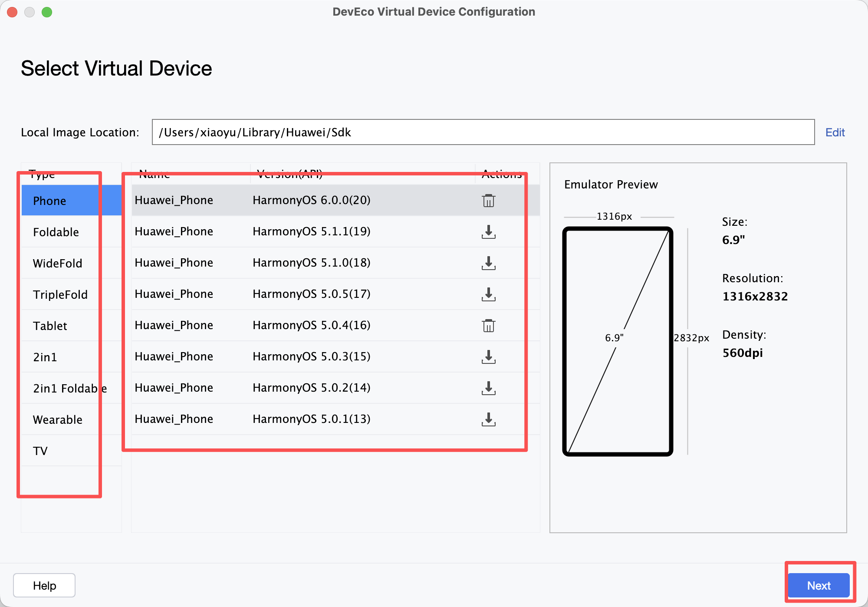
Task: Download the HarmonyOS 5.1.1(19) image
Action: (488, 232)
